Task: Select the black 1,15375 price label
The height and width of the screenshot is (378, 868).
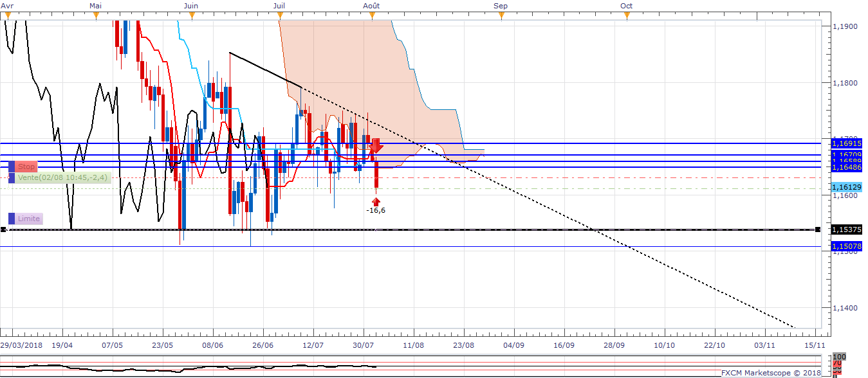Action: (846, 230)
